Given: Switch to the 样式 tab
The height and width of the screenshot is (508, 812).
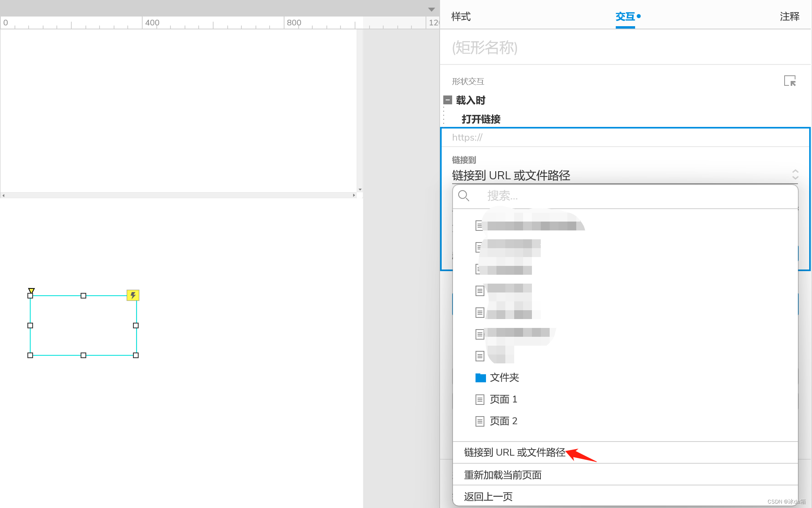Looking at the screenshot, I should click(461, 17).
